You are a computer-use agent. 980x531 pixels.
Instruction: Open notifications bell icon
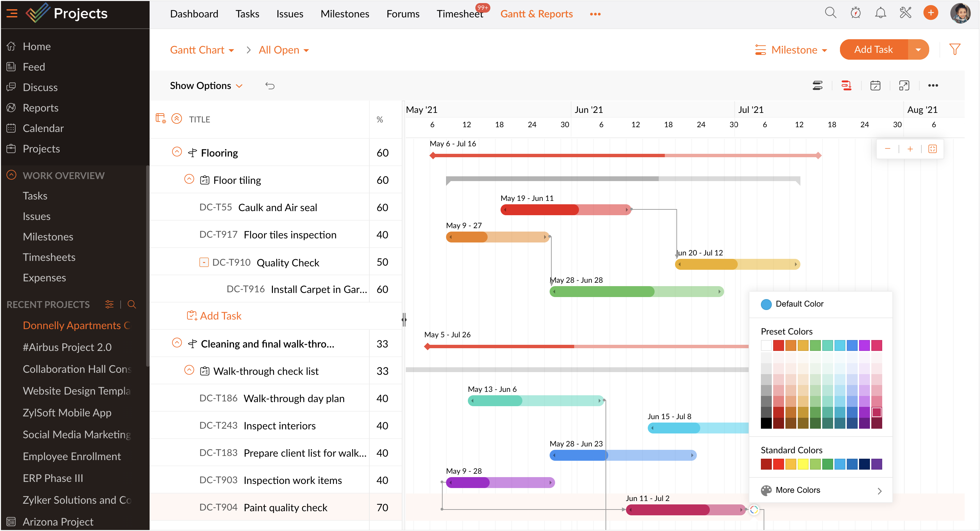coord(880,13)
